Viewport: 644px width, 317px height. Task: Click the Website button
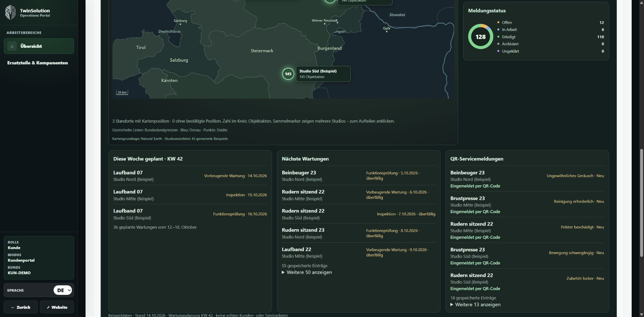[57, 307]
